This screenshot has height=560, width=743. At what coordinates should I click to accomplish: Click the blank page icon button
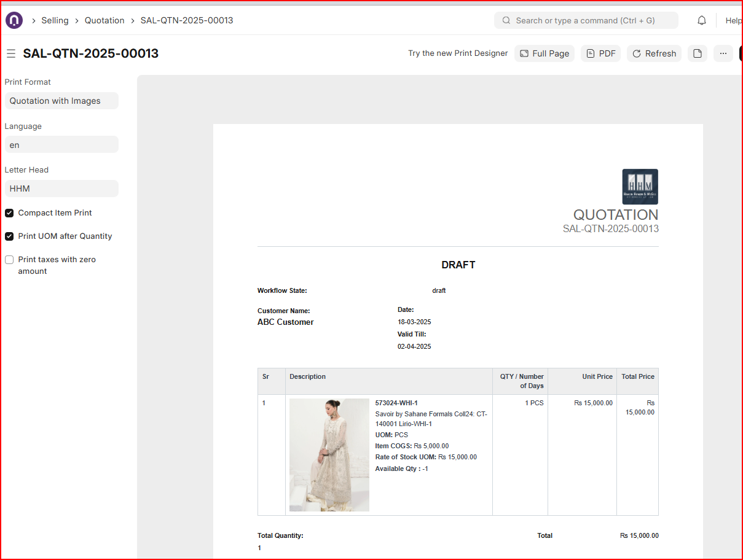[x=697, y=53]
